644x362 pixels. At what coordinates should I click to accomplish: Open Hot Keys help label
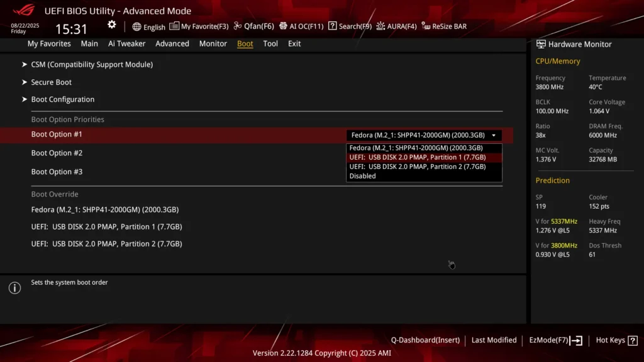click(x=610, y=340)
